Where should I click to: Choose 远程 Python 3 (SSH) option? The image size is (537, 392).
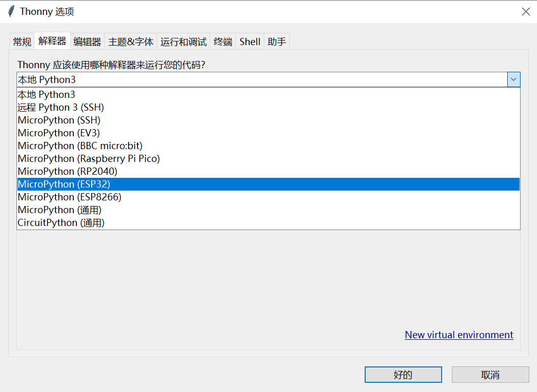[x=269, y=108]
